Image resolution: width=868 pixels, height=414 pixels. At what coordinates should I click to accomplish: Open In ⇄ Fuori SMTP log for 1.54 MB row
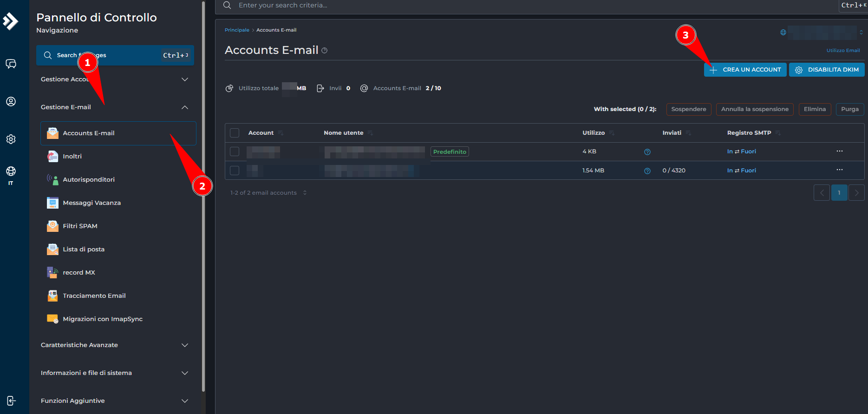(741, 171)
